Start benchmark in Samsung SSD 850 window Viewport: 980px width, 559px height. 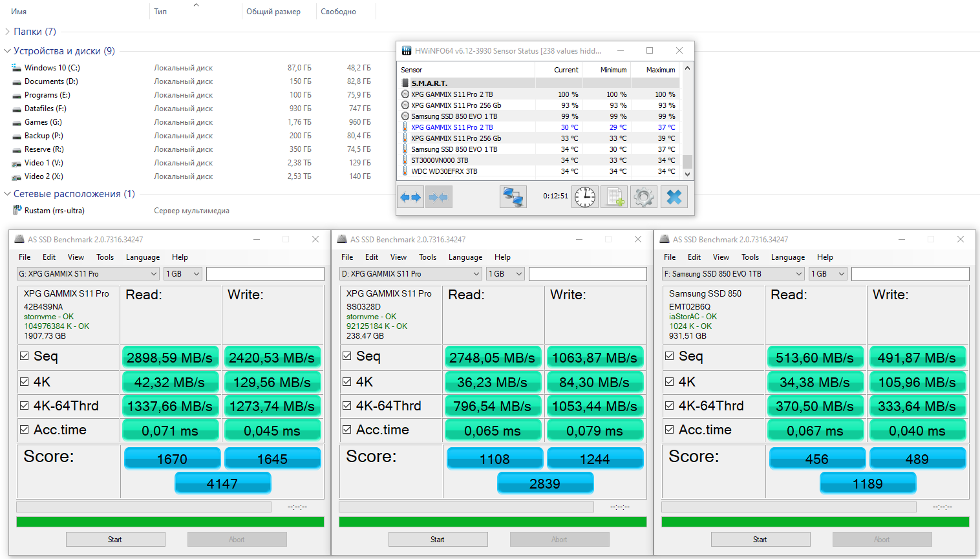[760, 540]
